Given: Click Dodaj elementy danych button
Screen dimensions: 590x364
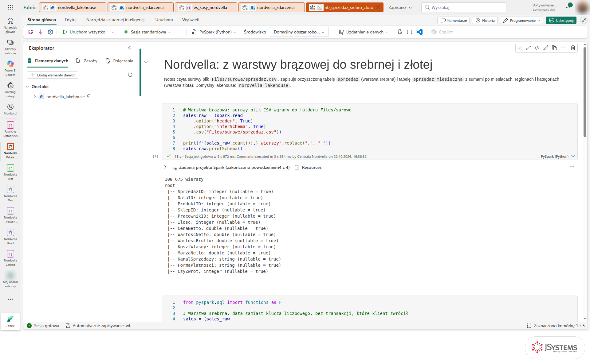Looking at the screenshot, I should [x=53, y=75].
